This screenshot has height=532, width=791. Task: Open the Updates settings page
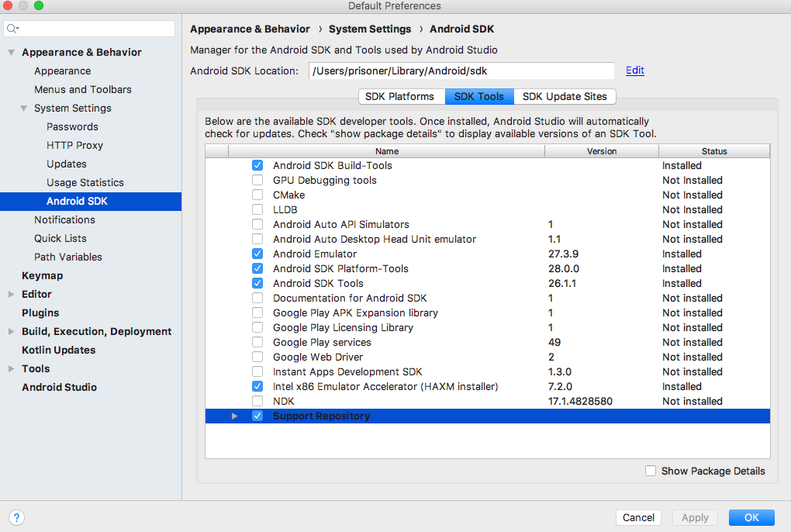point(67,164)
